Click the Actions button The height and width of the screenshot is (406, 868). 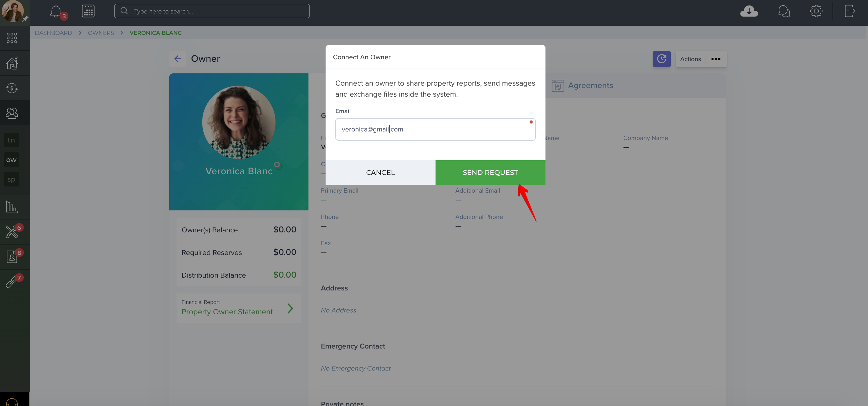tap(691, 59)
